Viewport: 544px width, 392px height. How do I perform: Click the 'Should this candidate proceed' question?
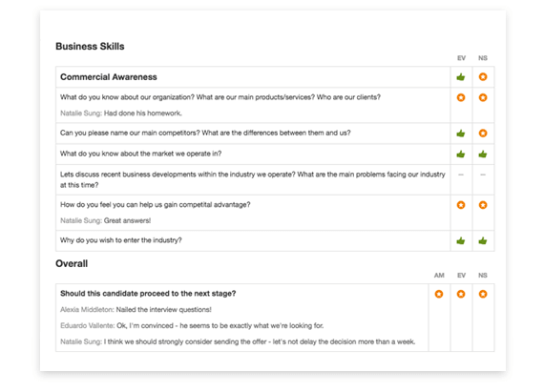click(148, 294)
